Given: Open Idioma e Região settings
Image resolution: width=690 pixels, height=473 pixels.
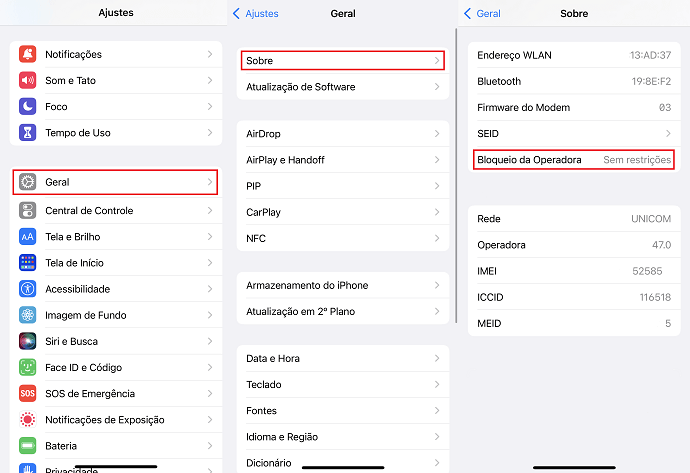Looking at the screenshot, I should click(343, 437).
